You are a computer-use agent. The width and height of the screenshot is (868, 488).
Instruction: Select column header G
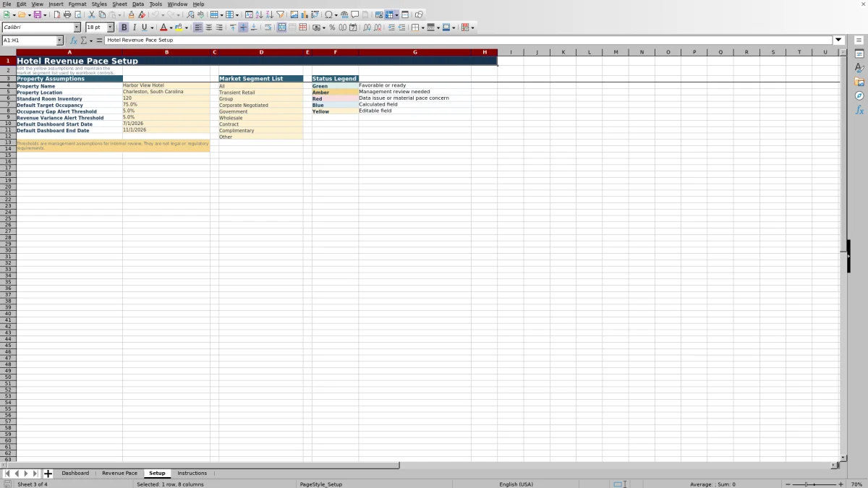coord(414,52)
